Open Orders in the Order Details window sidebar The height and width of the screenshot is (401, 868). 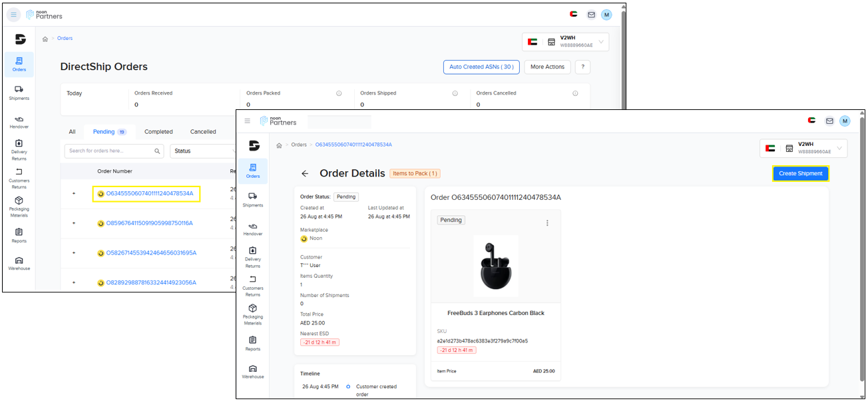coord(253,171)
